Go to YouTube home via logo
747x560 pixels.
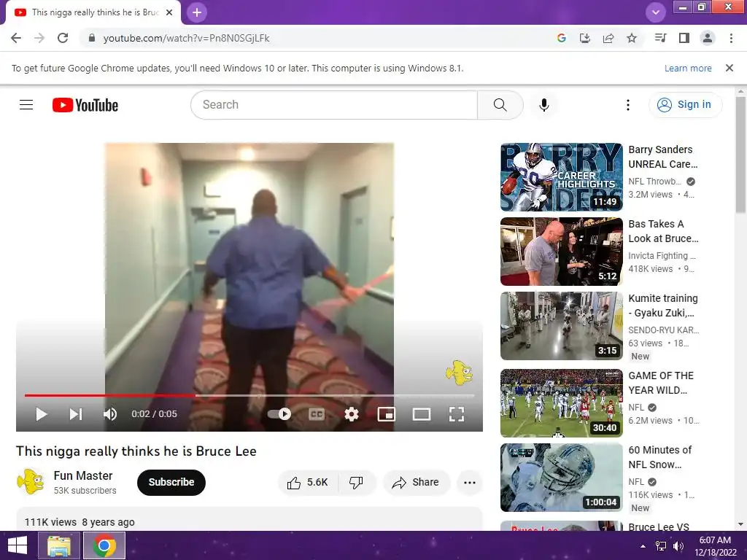(x=85, y=105)
